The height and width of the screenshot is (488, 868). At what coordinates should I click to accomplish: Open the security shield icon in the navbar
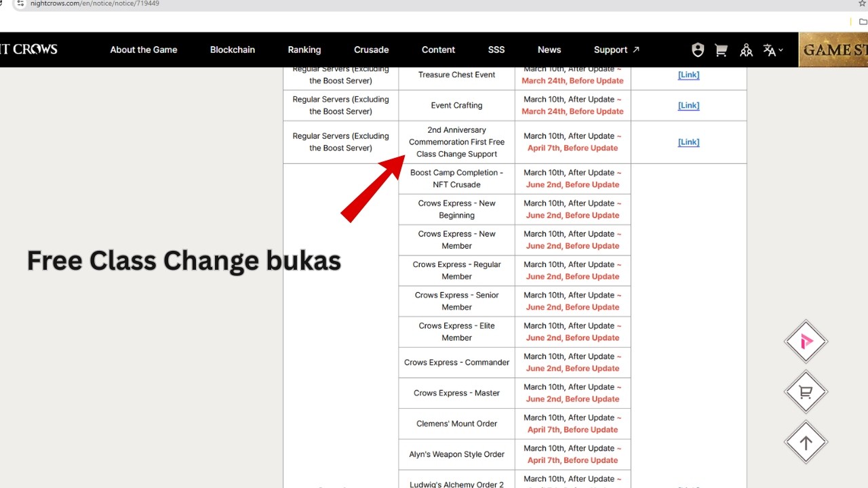pos(698,49)
